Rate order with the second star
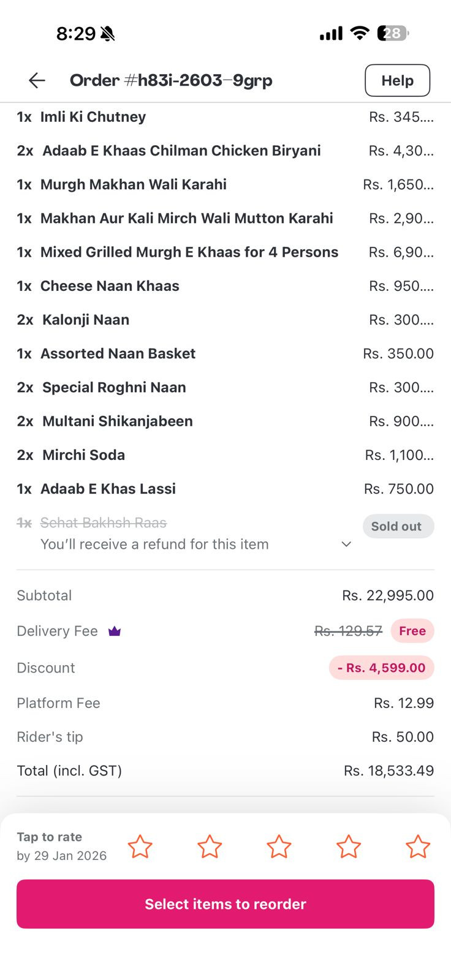This screenshot has width=451, height=980. coord(210,846)
